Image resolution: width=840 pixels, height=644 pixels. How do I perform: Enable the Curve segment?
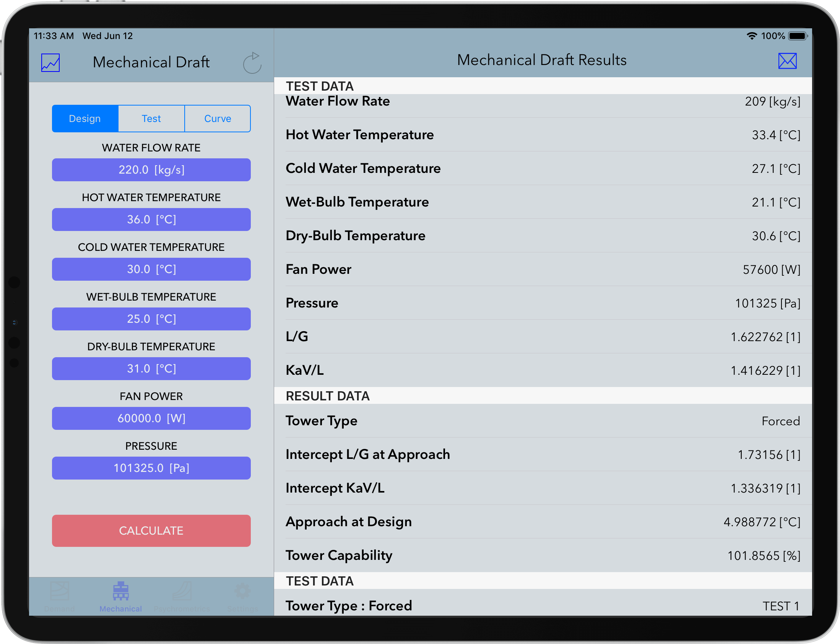coord(217,119)
